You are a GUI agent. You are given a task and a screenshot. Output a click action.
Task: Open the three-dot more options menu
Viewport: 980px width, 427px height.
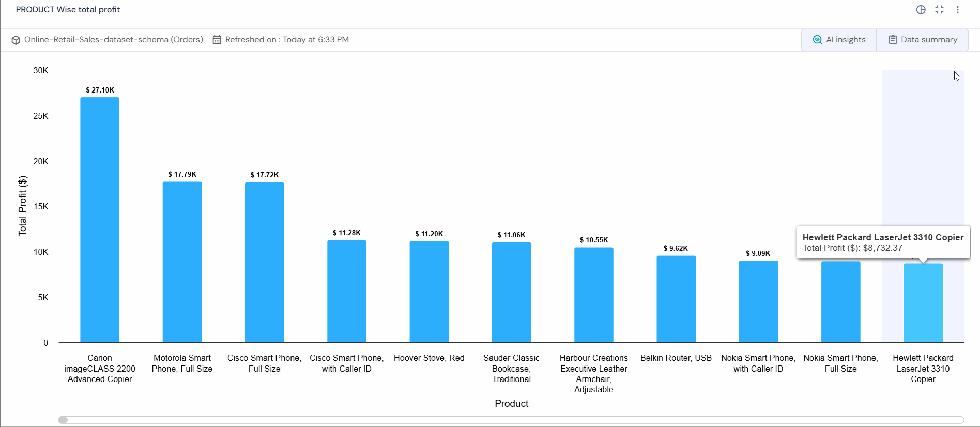957,10
